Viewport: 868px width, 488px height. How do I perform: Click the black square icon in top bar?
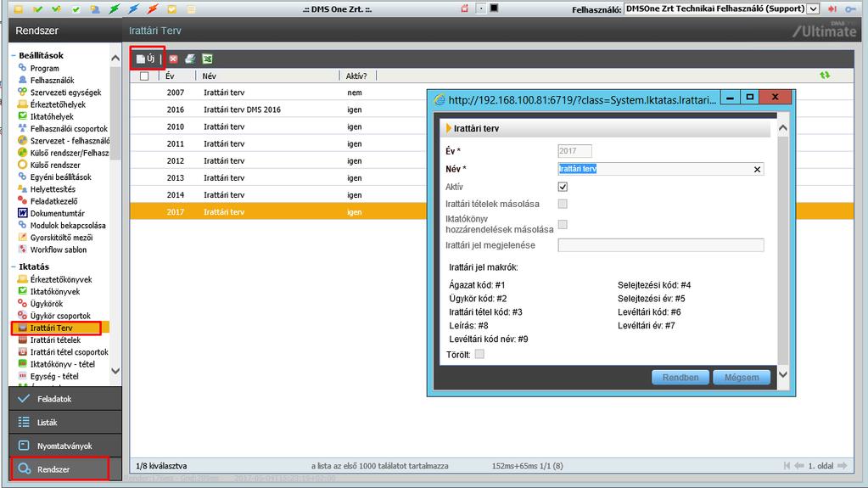495,8
